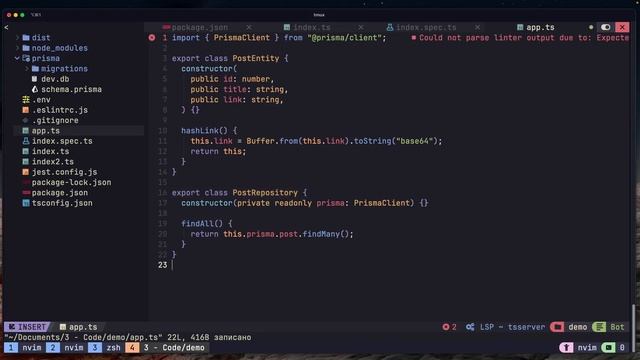Click the package-lock.json file icon
Viewport: 640px width, 360px height.
pos(26,182)
